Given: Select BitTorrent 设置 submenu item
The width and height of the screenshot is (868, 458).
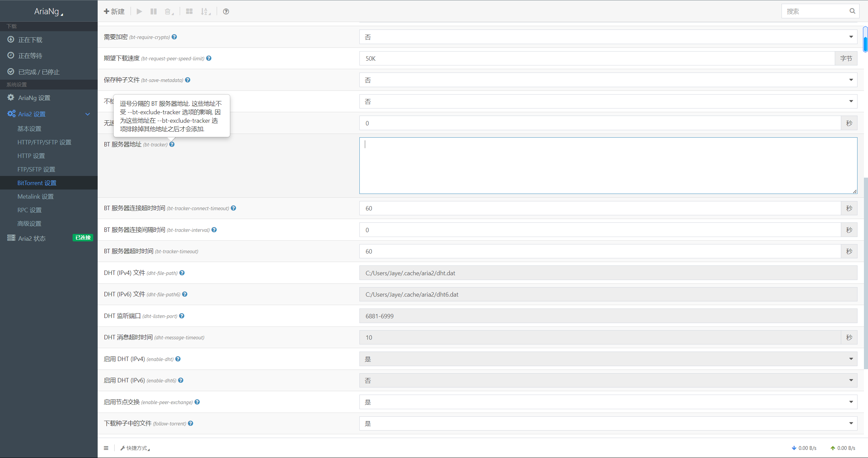Looking at the screenshot, I should tap(49, 183).
